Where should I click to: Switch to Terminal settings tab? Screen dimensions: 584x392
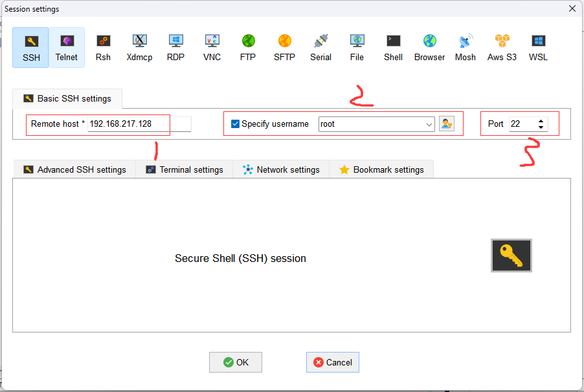[x=185, y=169]
